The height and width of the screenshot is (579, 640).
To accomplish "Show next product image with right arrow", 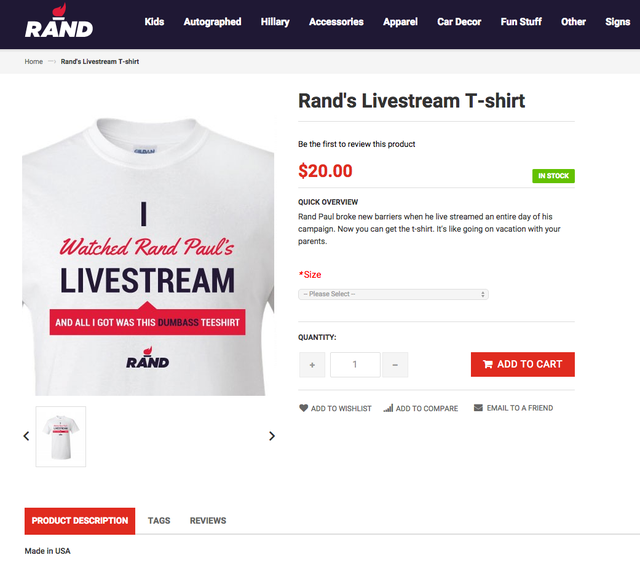I will (x=272, y=436).
